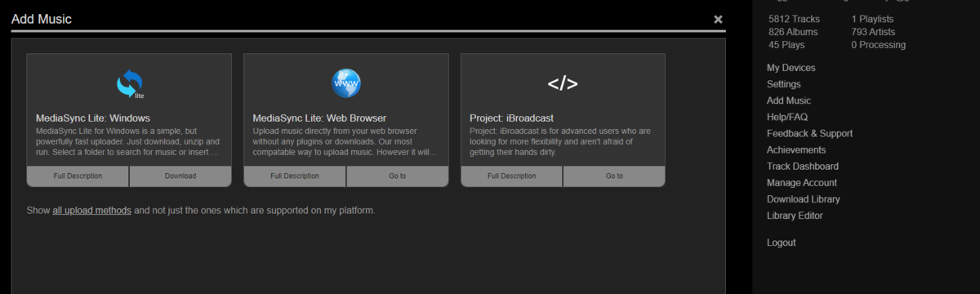Image resolution: width=980 pixels, height=294 pixels.
Task: Open Full Description for Project: iBroadcast
Action: point(512,176)
